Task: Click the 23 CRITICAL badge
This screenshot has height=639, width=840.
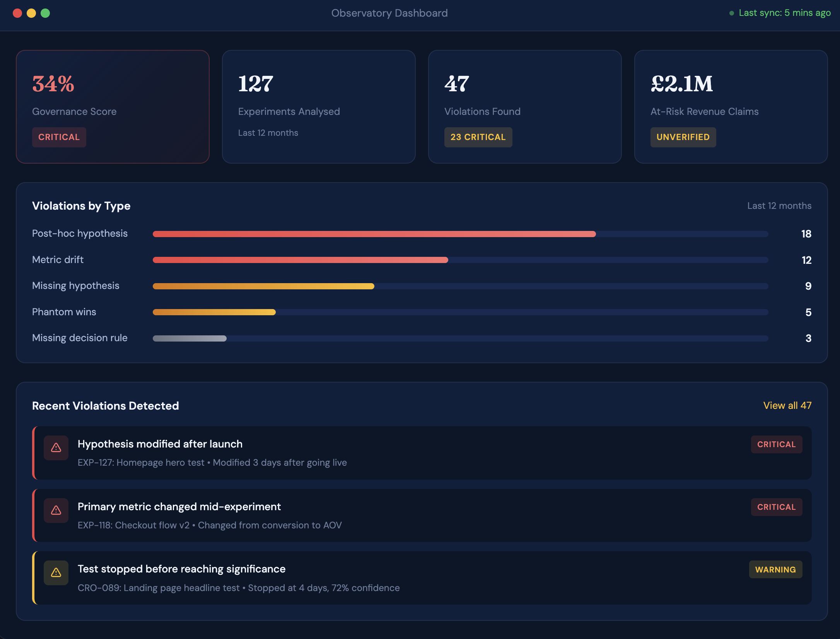Action: coord(478,137)
